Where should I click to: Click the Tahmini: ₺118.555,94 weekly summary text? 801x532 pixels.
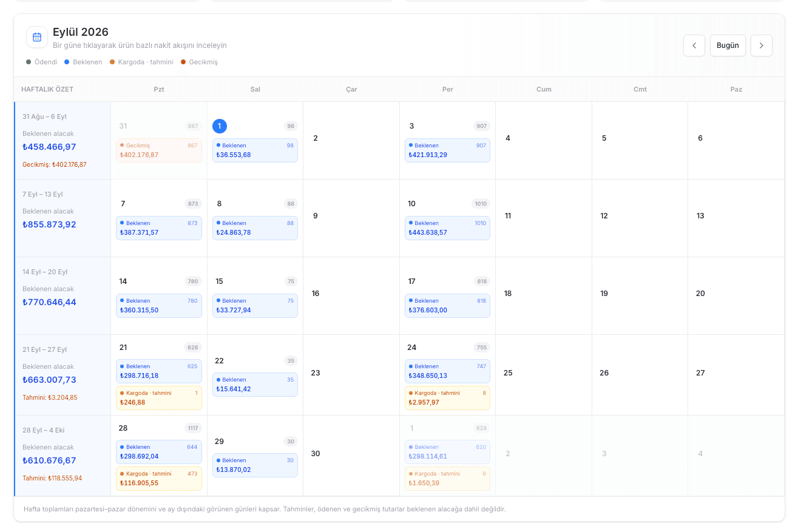52,478
